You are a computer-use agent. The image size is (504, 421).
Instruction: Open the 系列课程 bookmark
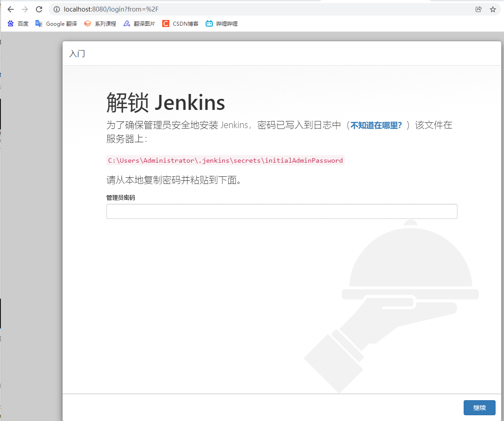click(x=100, y=23)
